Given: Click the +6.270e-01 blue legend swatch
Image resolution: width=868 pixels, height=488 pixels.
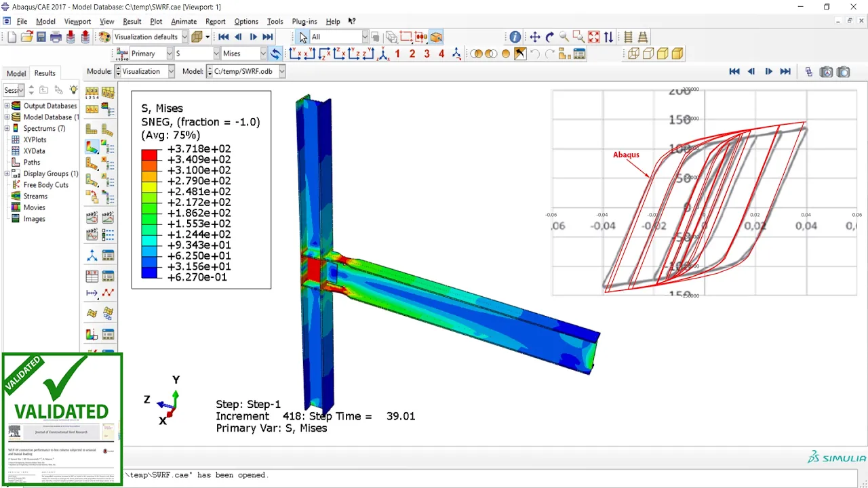Looking at the screenshot, I should (x=149, y=272).
